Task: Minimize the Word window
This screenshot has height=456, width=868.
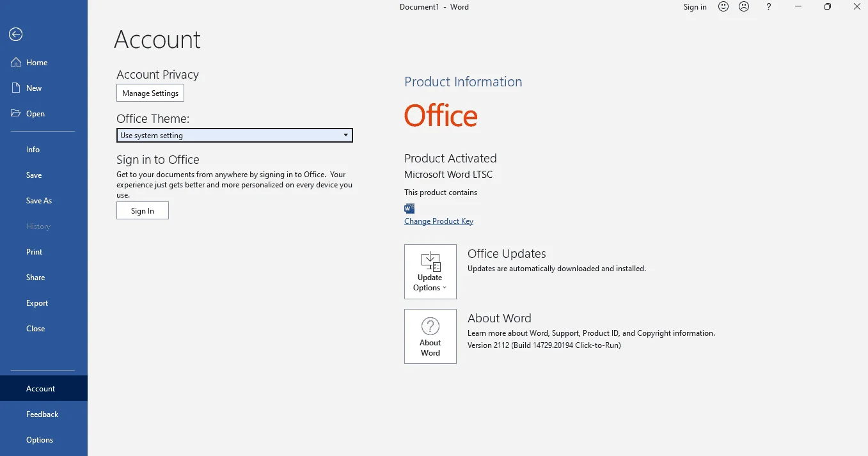Action: (x=798, y=7)
